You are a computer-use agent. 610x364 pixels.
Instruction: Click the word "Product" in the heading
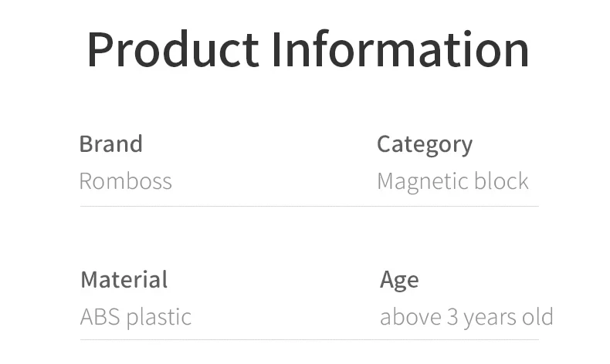point(172,49)
